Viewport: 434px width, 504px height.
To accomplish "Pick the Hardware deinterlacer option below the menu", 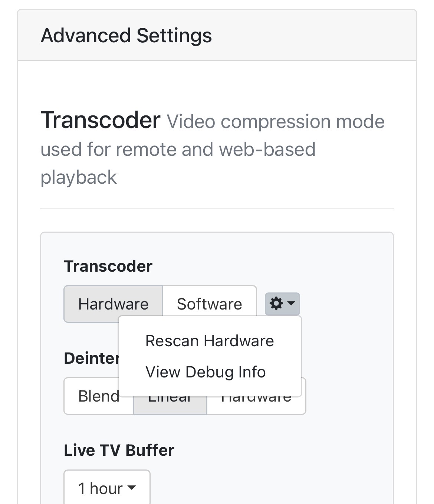I will click(x=256, y=405).
